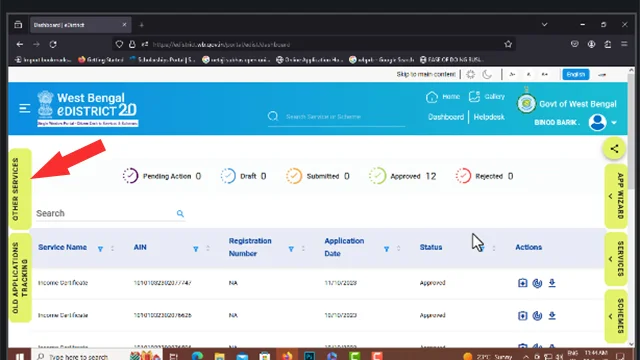
Task: Click the Rejected status icon
Action: pyautogui.click(x=463, y=176)
